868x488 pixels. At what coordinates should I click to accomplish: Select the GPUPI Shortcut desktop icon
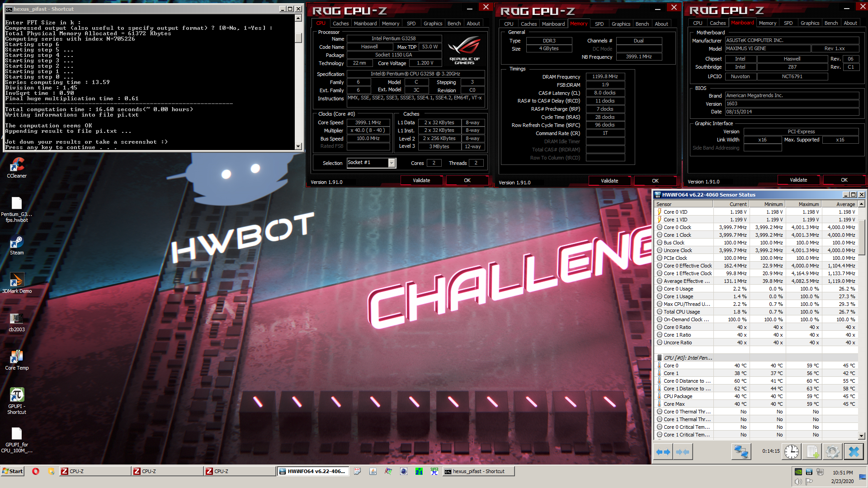coord(17,401)
